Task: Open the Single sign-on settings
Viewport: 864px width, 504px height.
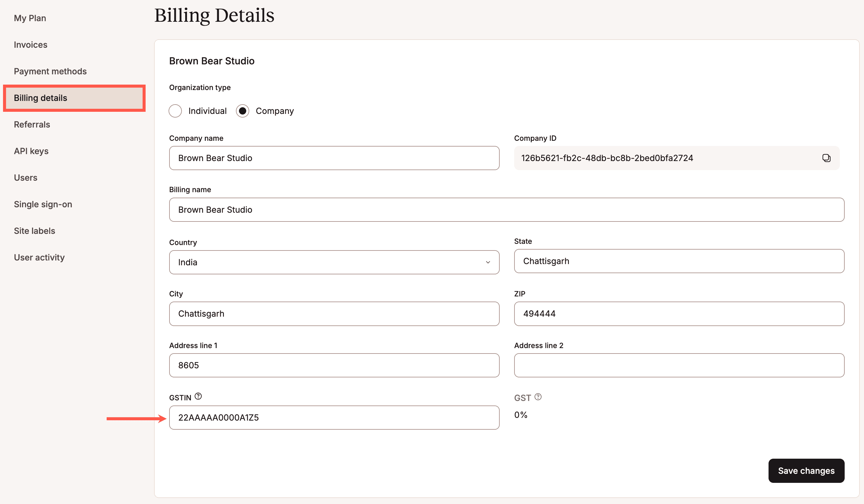Action: [x=43, y=204]
